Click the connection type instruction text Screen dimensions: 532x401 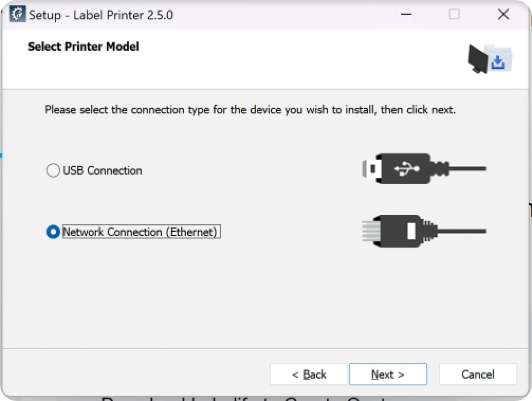[x=250, y=110]
